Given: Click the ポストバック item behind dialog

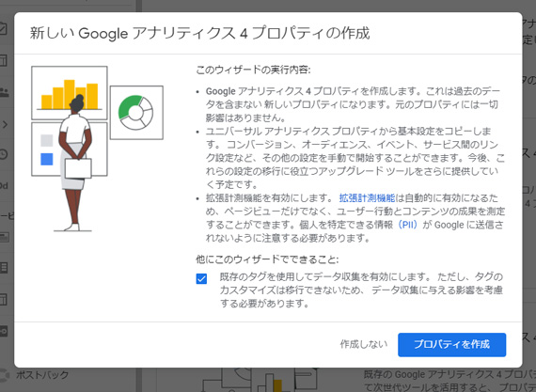Looking at the screenshot, I should (42, 375).
